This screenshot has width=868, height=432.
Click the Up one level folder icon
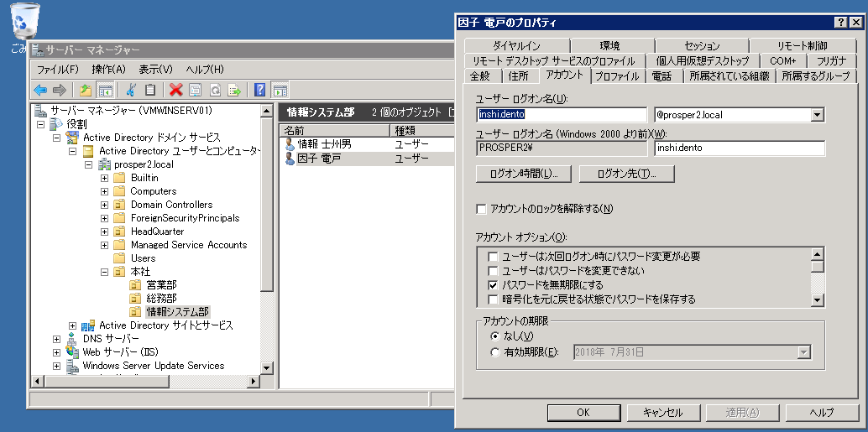point(86,90)
